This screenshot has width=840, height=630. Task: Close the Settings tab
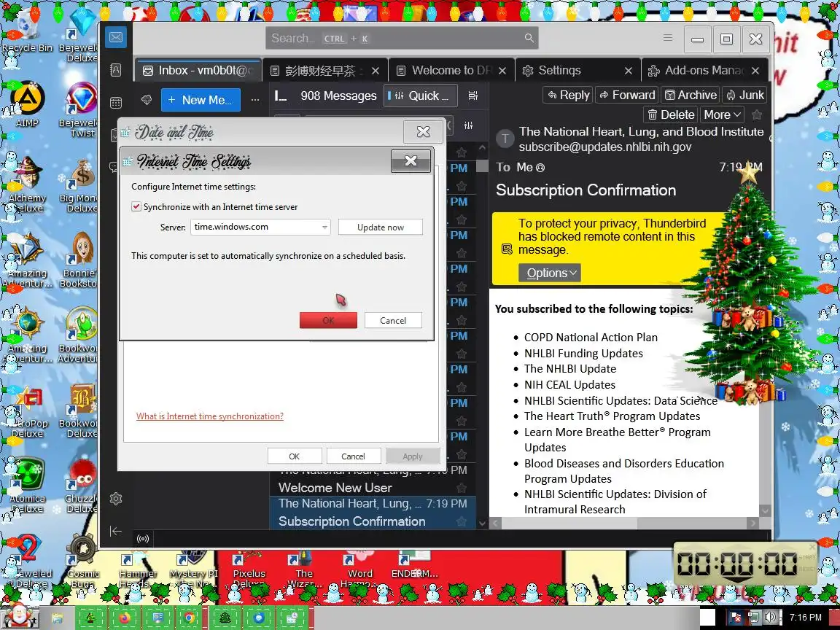click(629, 71)
